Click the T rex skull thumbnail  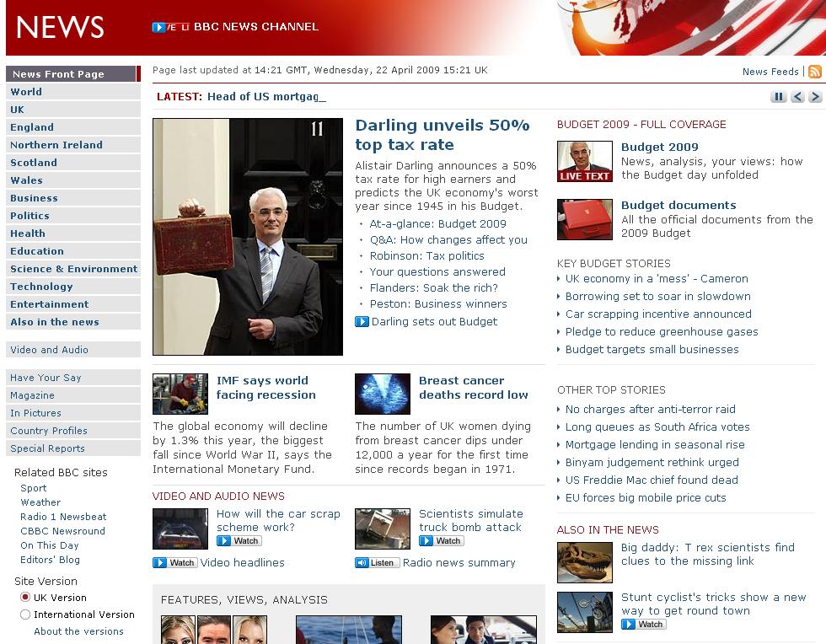(x=585, y=562)
